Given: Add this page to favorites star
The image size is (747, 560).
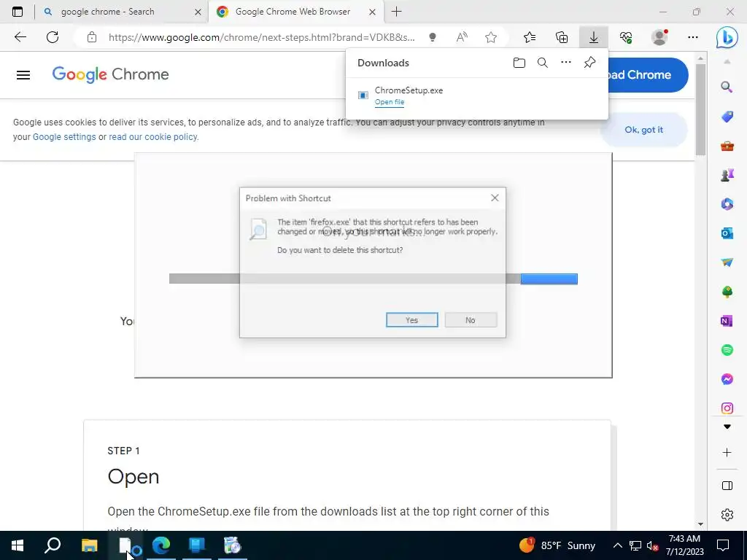Looking at the screenshot, I should pos(491,37).
